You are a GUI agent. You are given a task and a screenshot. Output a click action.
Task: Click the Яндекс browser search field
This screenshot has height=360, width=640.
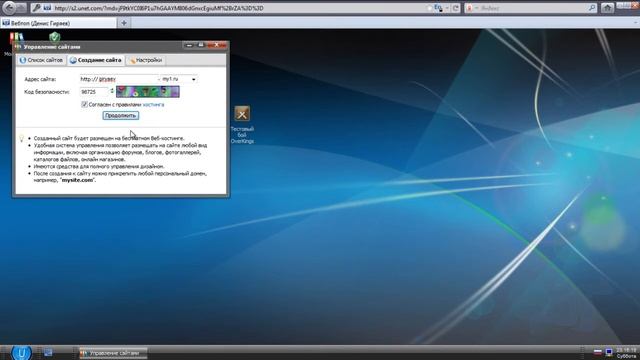pyautogui.click(x=531, y=8)
